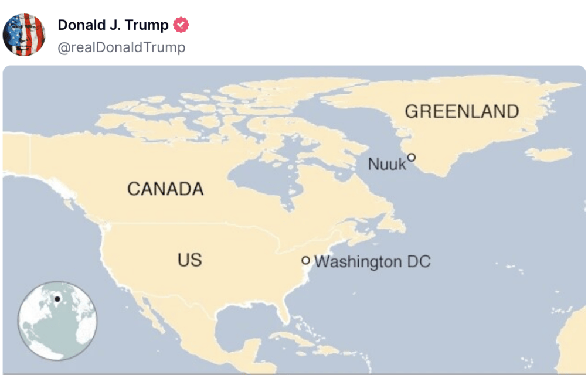Click the profile avatar picture
Viewport: 588px width, 375px height.
coord(24,35)
